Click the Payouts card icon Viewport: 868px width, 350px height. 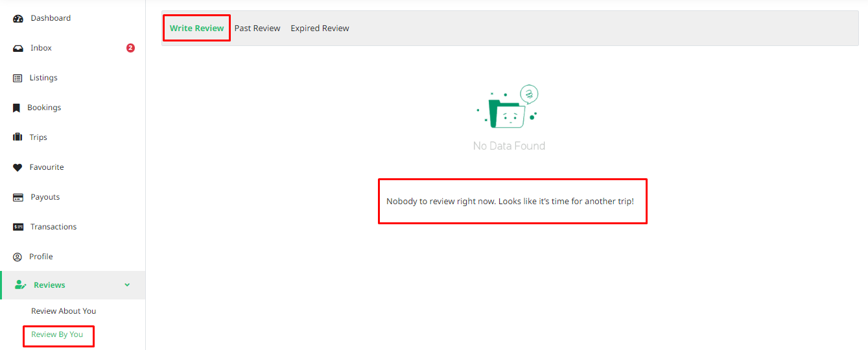tap(18, 197)
